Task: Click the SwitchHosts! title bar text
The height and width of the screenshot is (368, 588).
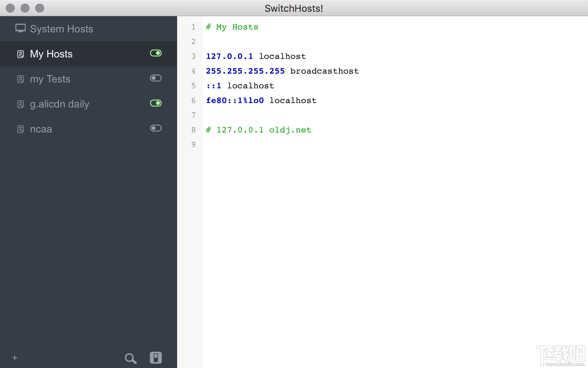Action: click(x=294, y=8)
